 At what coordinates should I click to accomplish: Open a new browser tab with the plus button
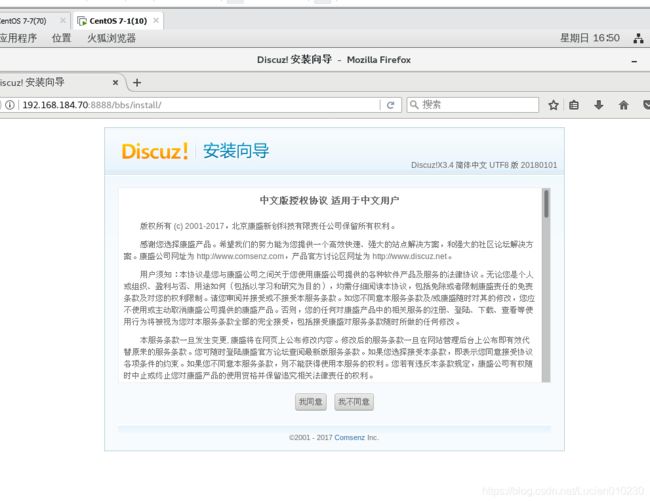click(x=137, y=83)
